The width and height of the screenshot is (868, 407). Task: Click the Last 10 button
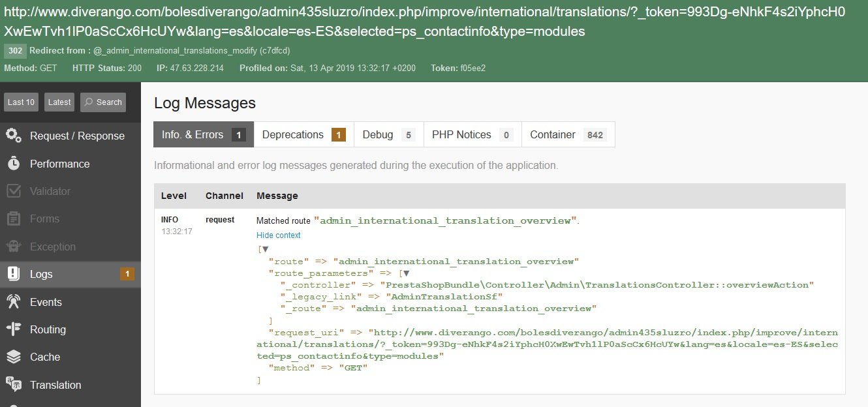[x=22, y=102]
